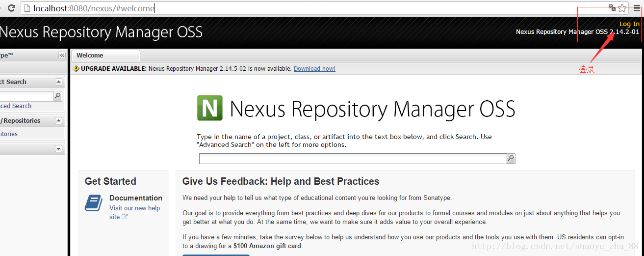The height and width of the screenshot is (256, 644).
Task: Expand the collapsed bottom sidebar section
Action: pyautogui.click(x=59, y=149)
